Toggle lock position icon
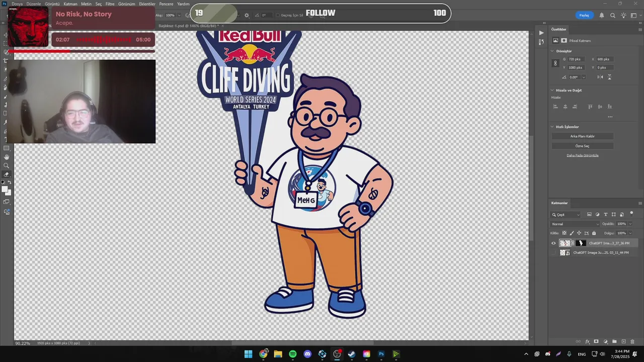 [579, 233]
